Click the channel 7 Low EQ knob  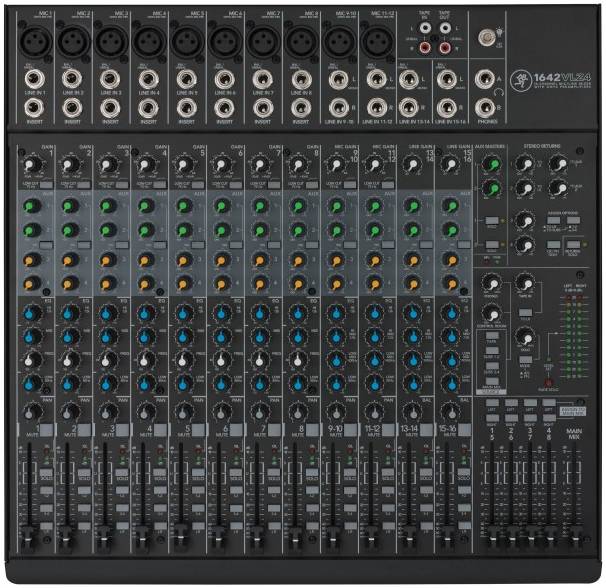pyautogui.click(x=260, y=383)
